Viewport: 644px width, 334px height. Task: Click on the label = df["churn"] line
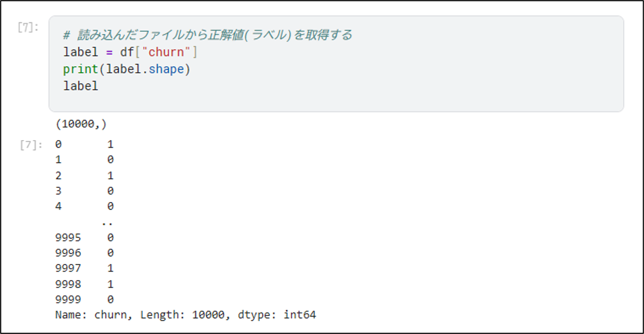(x=131, y=52)
